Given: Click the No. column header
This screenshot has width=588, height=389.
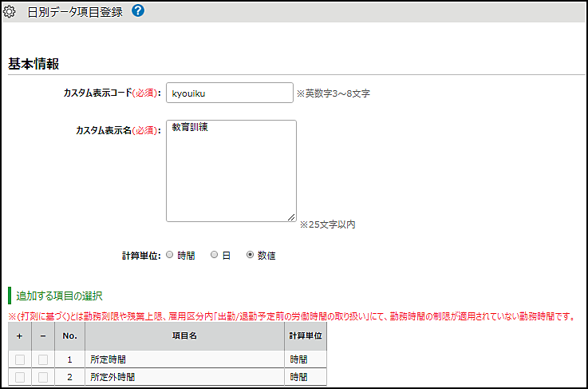Looking at the screenshot, I should pyautogui.click(x=69, y=336).
